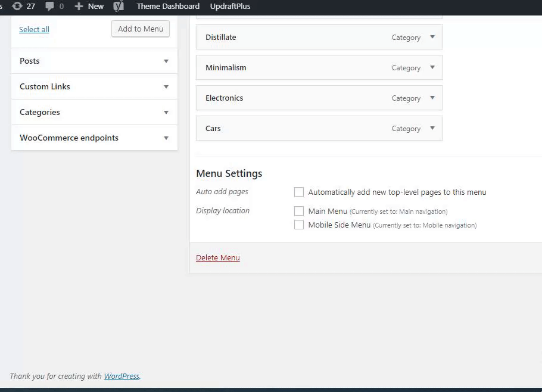Check the Main Menu display location
The width and height of the screenshot is (542, 392).
click(x=299, y=211)
